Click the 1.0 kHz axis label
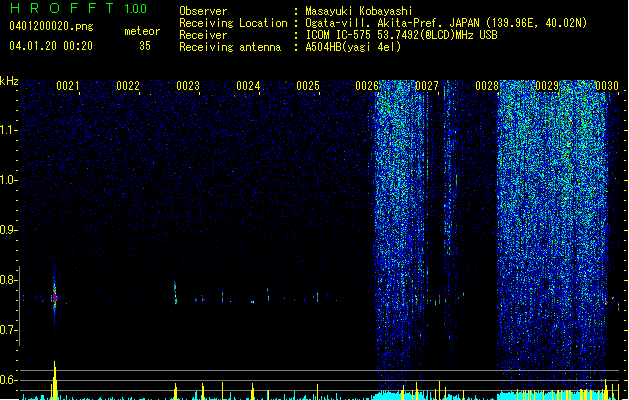Image resolution: width=629 pixels, height=400 pixels. click(x=9, y=180)
